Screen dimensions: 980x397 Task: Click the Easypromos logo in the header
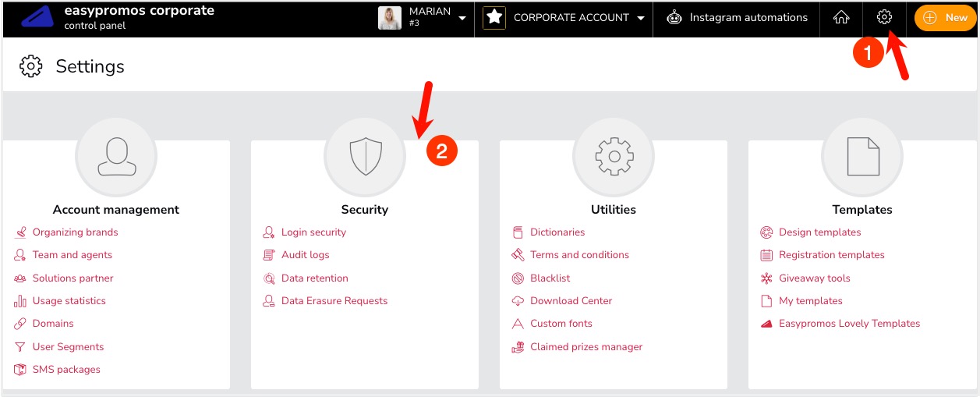click(x=37, y=17)
